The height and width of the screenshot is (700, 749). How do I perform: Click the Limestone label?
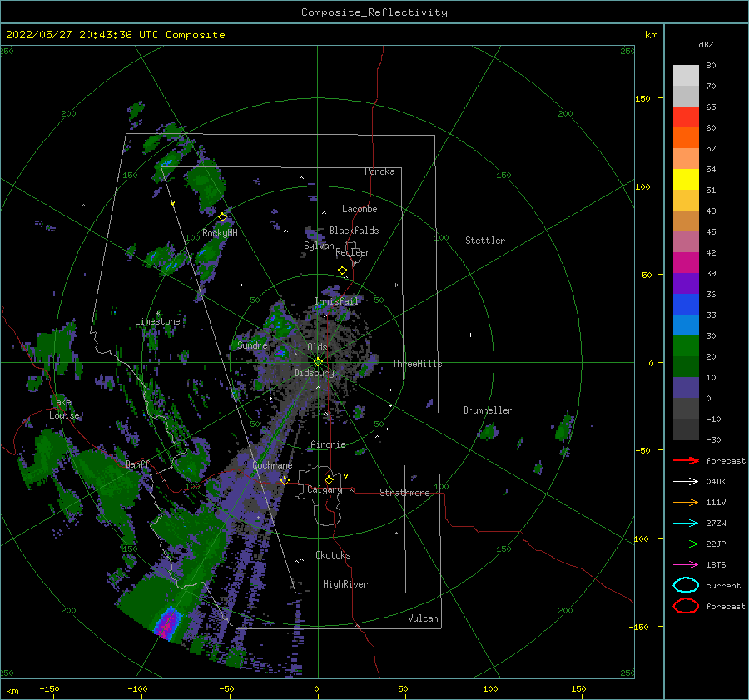[157, 321]
